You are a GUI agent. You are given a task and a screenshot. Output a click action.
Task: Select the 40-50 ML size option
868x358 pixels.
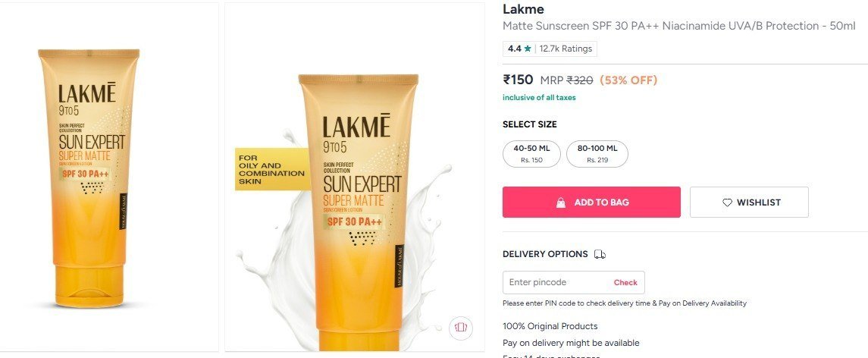(x=531, y=153)
